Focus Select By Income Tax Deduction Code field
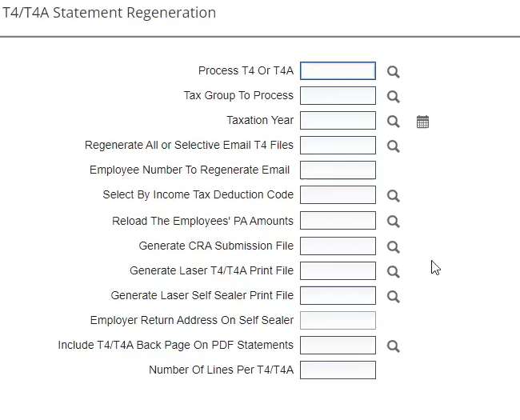 pos(338,195)
